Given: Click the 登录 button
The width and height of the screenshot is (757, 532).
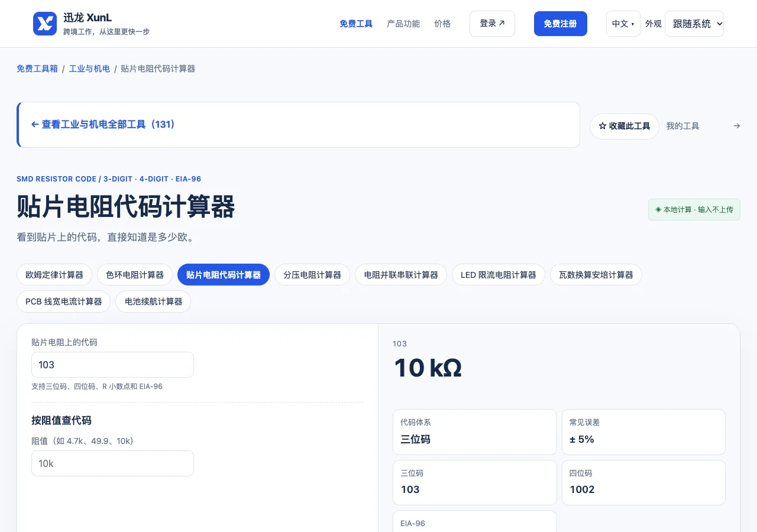Looking at the screenshot, I should pos(492,24).
